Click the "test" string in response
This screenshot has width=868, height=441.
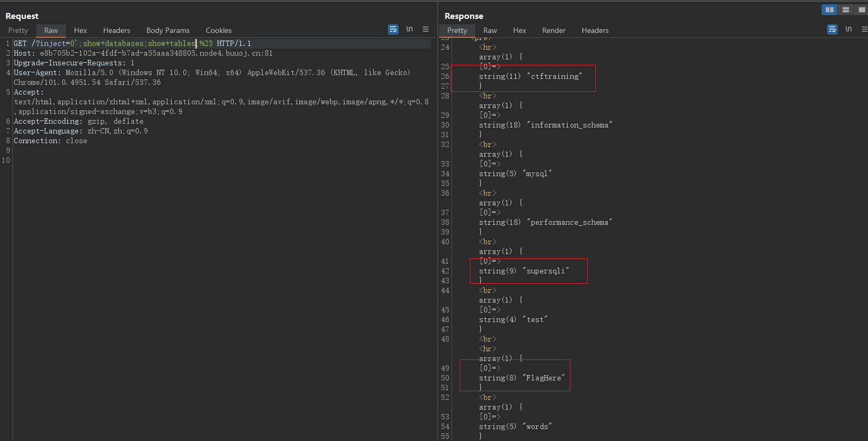(535, 319)
